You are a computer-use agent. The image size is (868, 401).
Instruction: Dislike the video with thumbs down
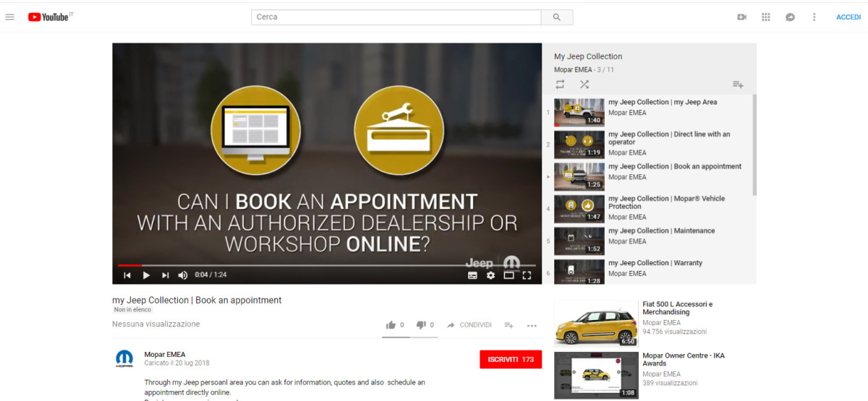(421, 325)
